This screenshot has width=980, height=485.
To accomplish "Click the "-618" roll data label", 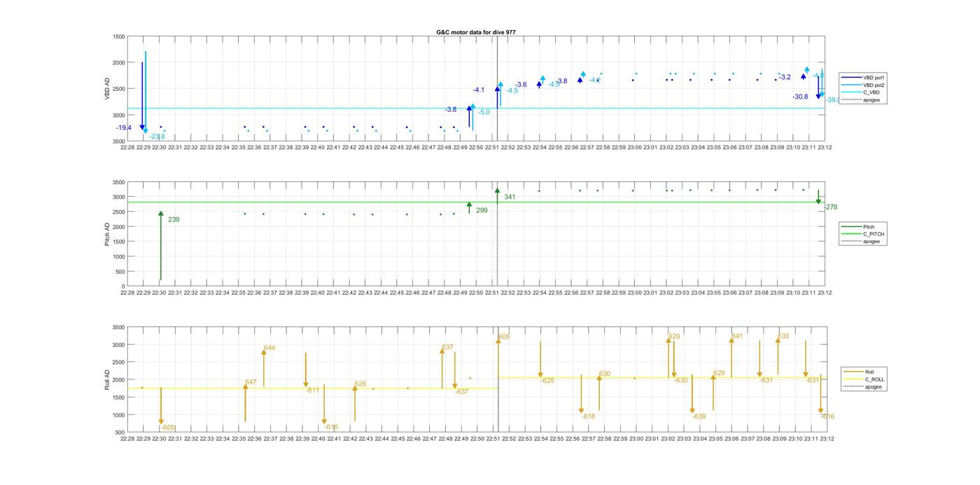I will [588, 416].
